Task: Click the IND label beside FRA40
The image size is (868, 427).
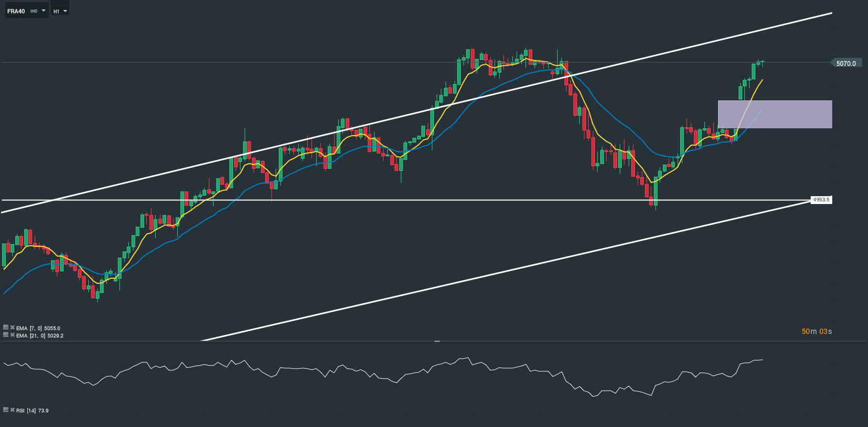Action: coord(34,11)
